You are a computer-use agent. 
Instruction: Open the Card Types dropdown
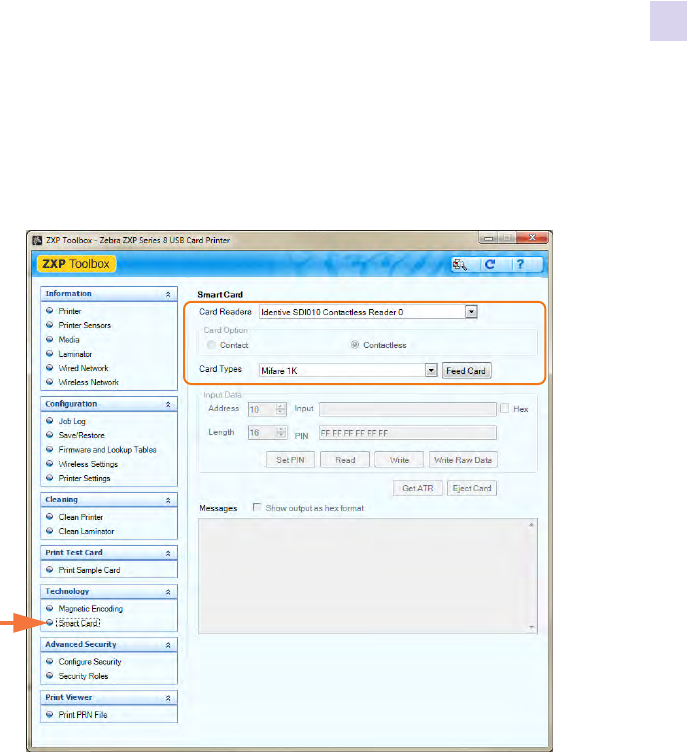tap(431, 370)
